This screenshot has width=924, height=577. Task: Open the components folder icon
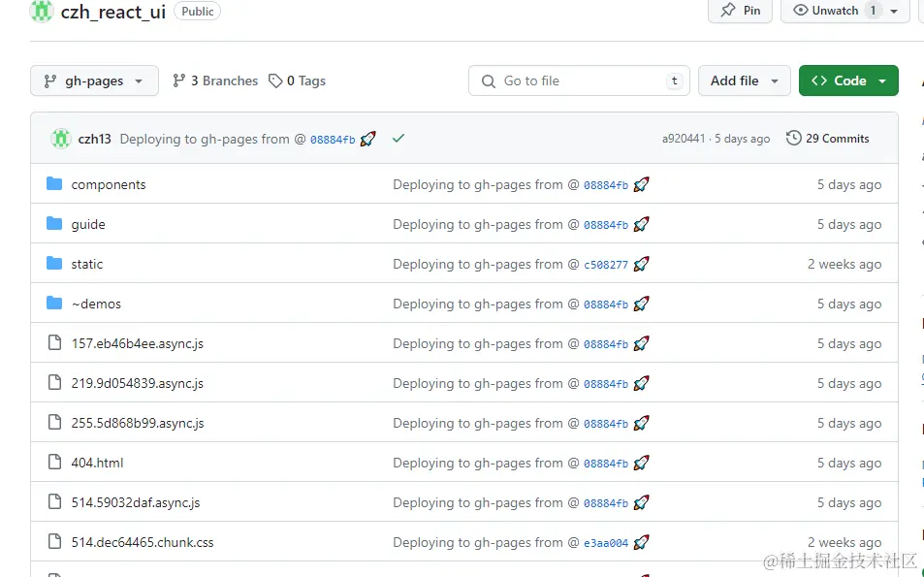click(x=54, y=184)
